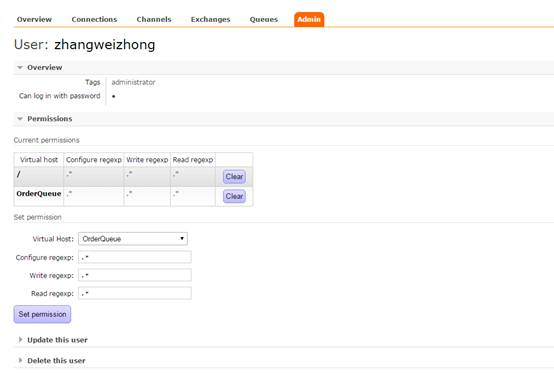This screenshot has width=554, height=373.
Task: Open the Exchanges tab
Action: tap(210, 19)
